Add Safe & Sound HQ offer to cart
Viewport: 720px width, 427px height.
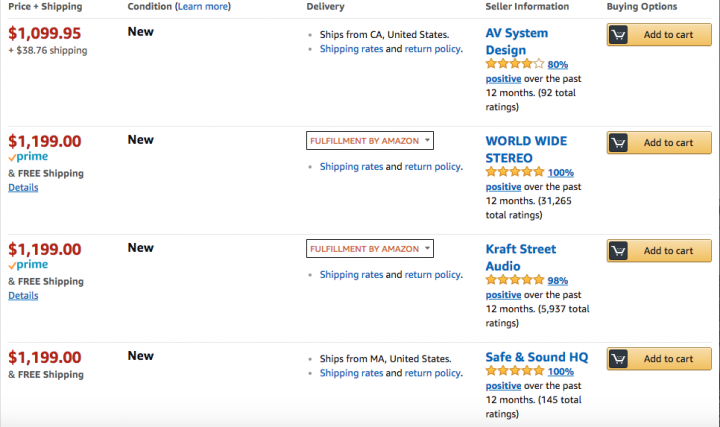click(659, 359)
